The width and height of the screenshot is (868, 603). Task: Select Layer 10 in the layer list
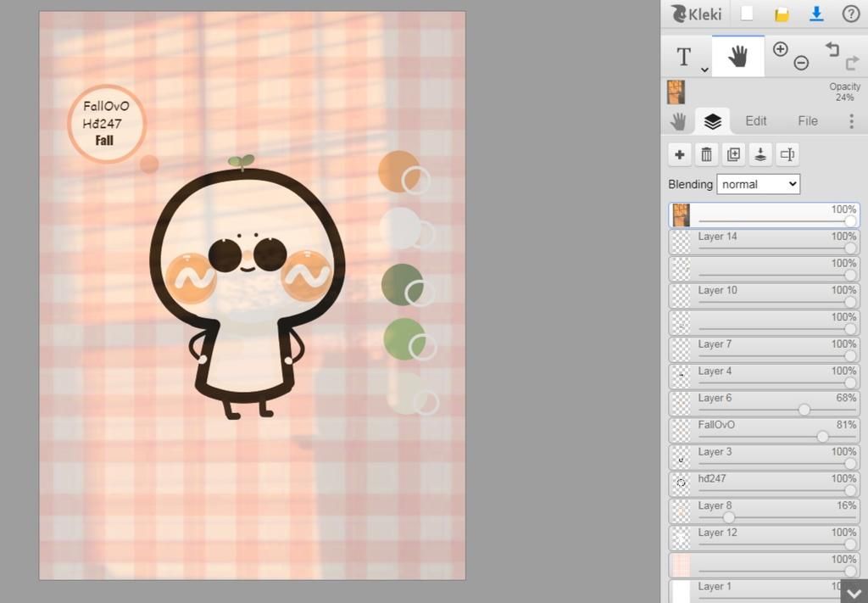point(764,296)
